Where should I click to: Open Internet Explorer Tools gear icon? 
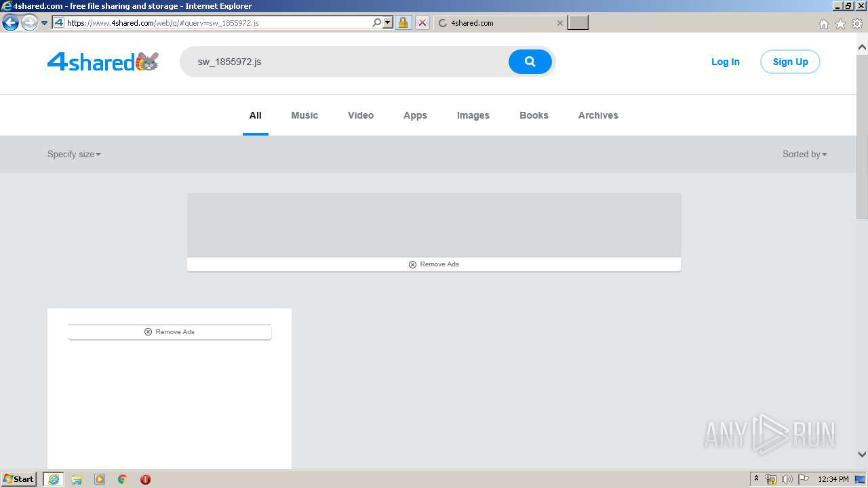pos(857,24)
